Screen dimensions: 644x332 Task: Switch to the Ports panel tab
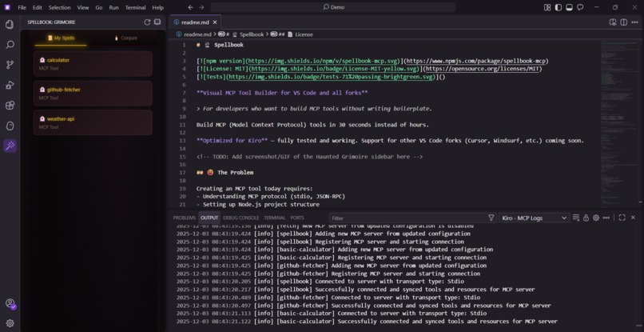tap(297, 218)
